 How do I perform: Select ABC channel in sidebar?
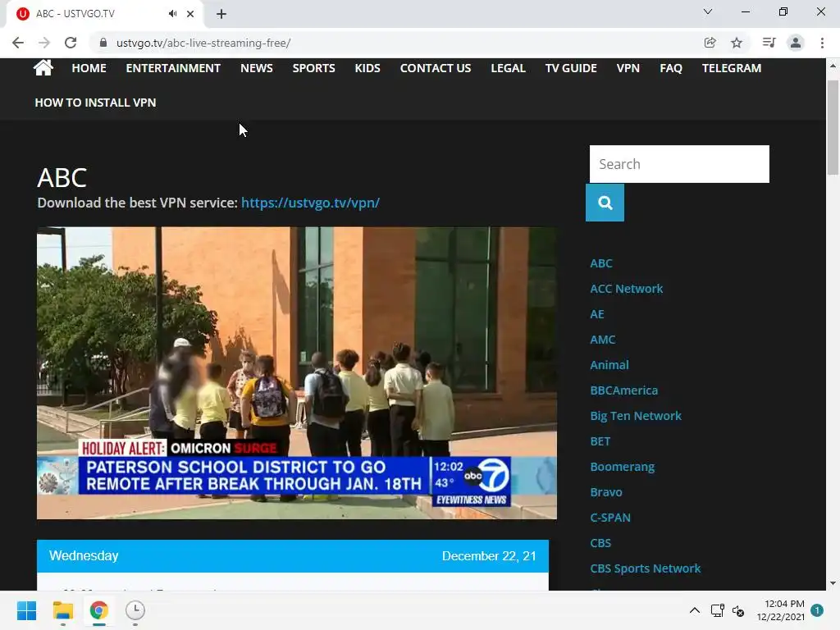(x=601, y=263)
